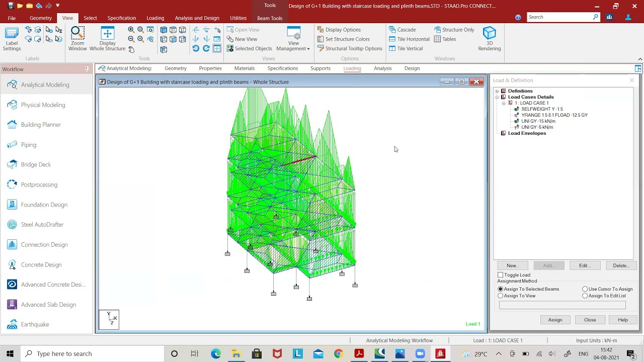Activate the Zoom Window tool
The height and width of the screenshot is (362, 644).
coord(77,39)
